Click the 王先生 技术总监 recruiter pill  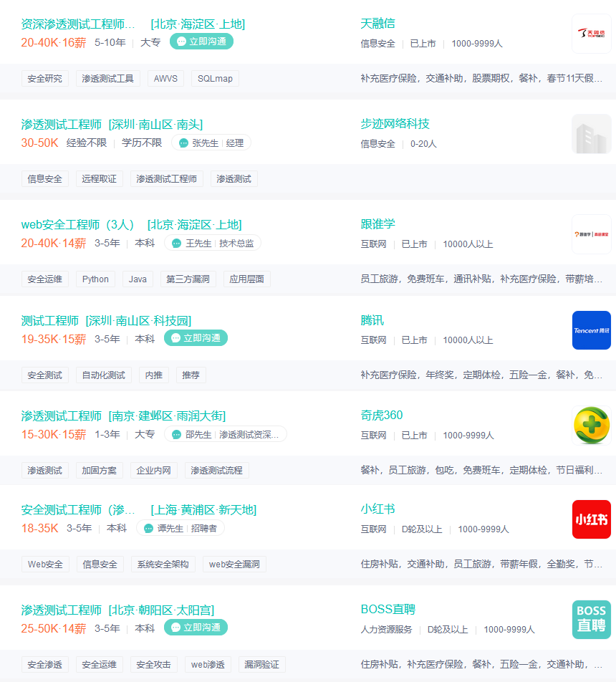(x=213, y=243)
